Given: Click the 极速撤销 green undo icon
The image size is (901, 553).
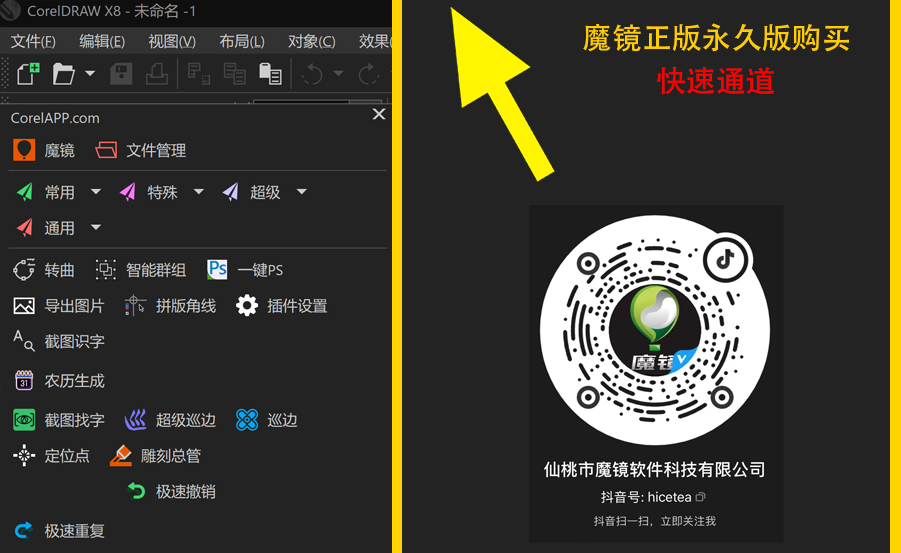Looking at the screenshot, I should (x=136, y=491).
